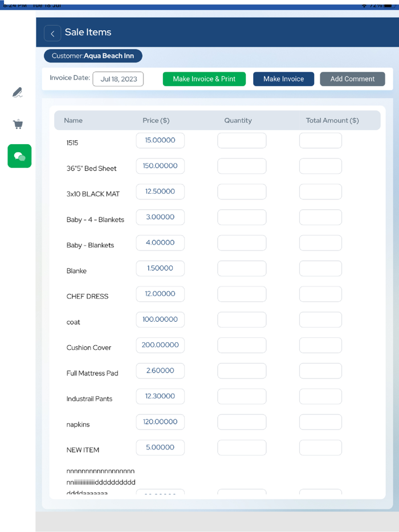The height and width of the screenshot is (532, 399).
Task: Click the Total Amount ($) column header
Action: point(332,120)
